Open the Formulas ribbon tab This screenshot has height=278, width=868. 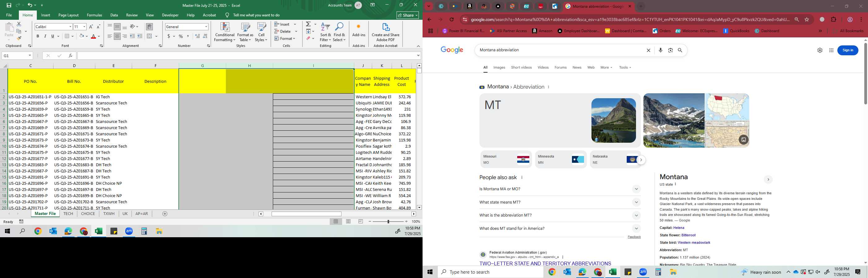click(94, 15)
